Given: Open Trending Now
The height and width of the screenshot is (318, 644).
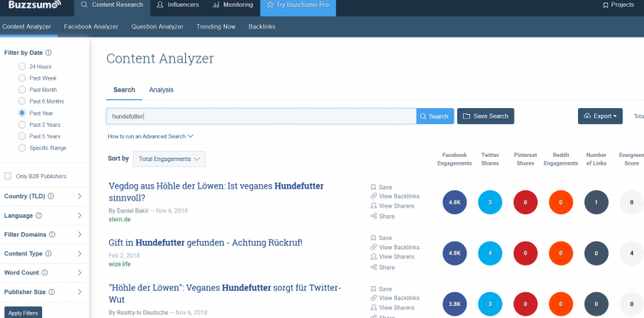Looking at the screenshot, I should [x=216, y=27].
